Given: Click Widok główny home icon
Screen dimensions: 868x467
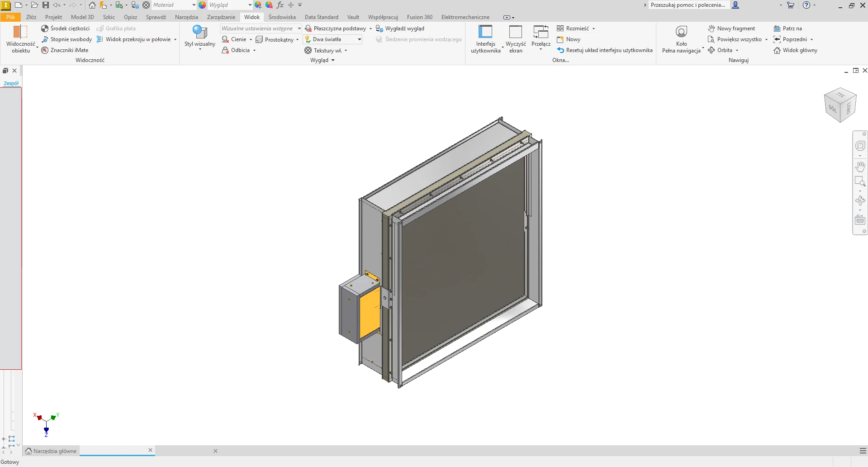Looking at the screenshot, I should pyautogui.click(x=777, y=50).
